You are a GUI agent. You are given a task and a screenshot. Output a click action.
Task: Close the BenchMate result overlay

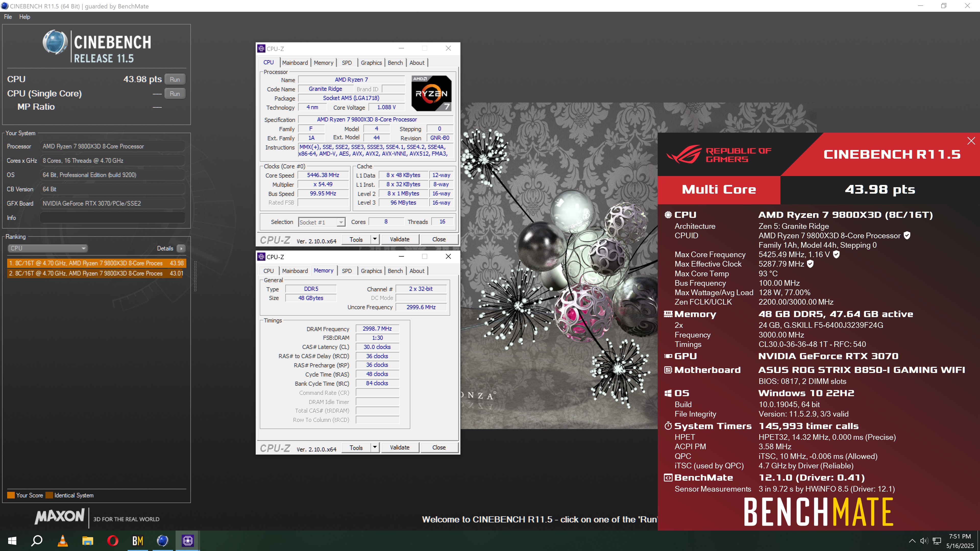pos(971,141)
